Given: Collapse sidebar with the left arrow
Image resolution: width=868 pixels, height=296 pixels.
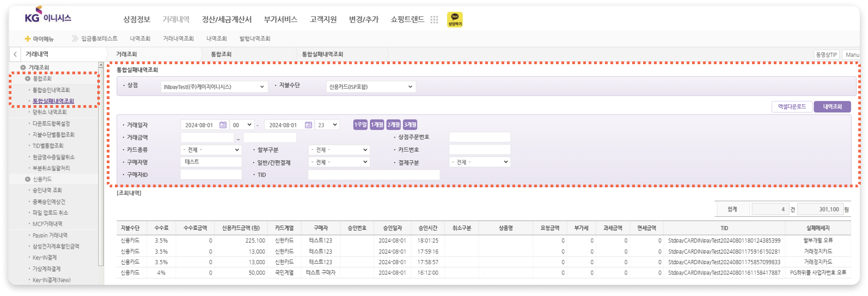Looking at the screenshot, I should click(x=15, y=54).
